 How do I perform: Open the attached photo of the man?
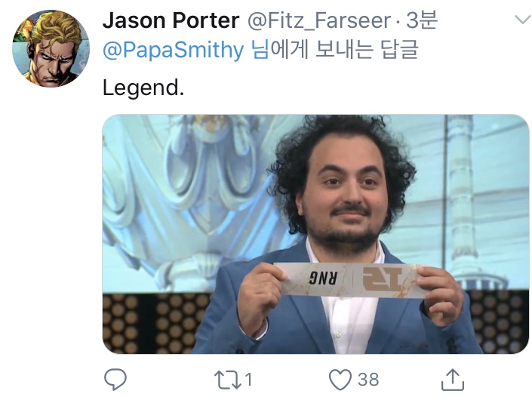pyautogui.click(x=316, y=234)
